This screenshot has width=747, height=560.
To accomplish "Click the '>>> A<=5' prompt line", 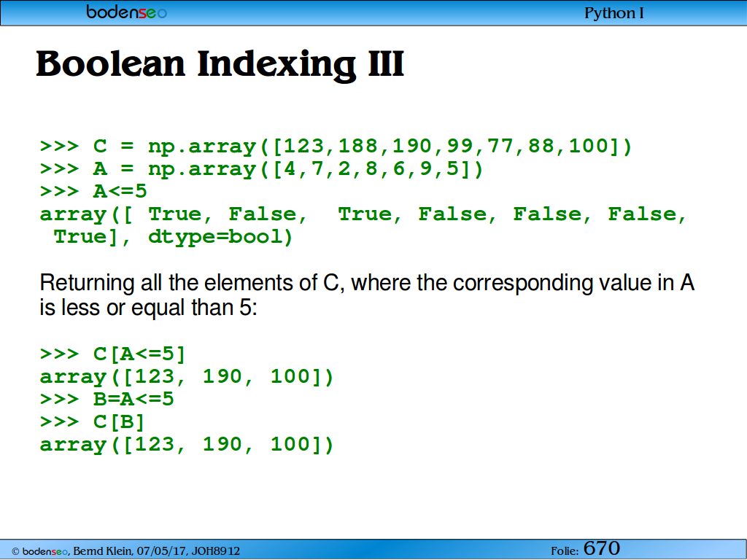I will (x=93, y=191).
